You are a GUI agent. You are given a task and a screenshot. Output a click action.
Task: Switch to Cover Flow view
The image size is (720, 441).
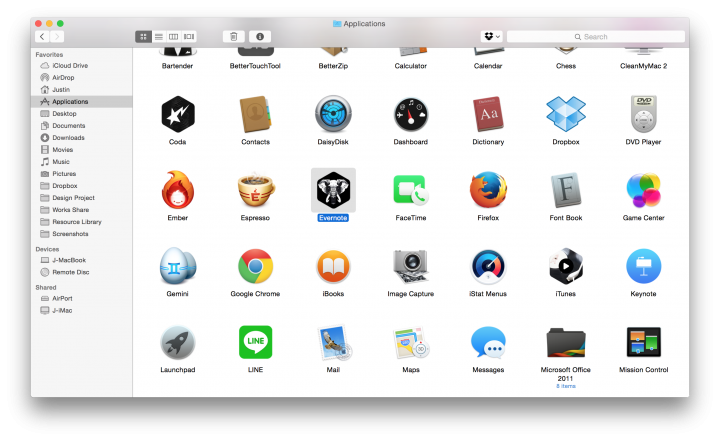point(189,36)
